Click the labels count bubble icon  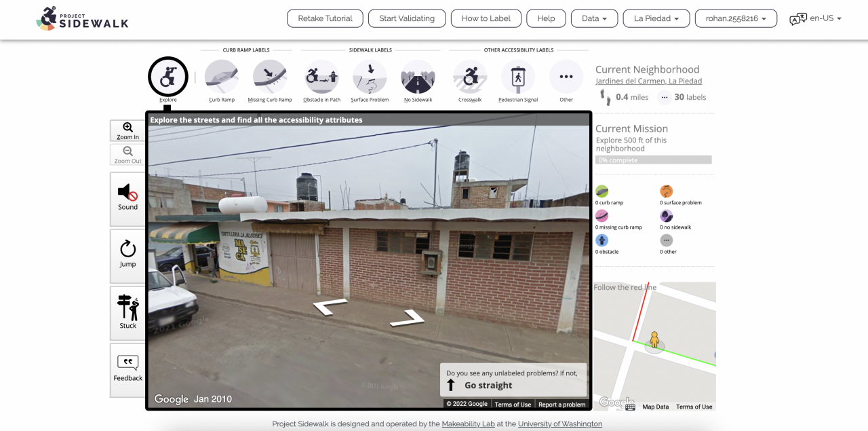(665, 97)
